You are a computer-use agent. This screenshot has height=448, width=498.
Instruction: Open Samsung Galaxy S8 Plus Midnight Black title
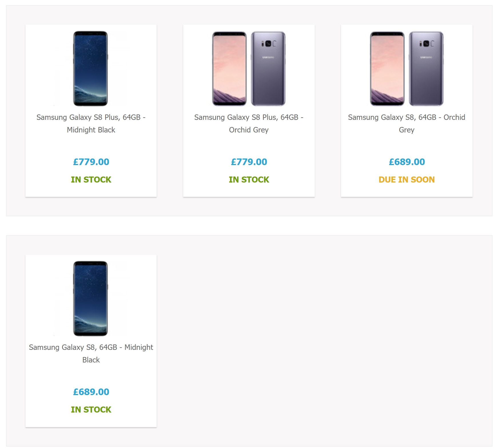[91, 123]
